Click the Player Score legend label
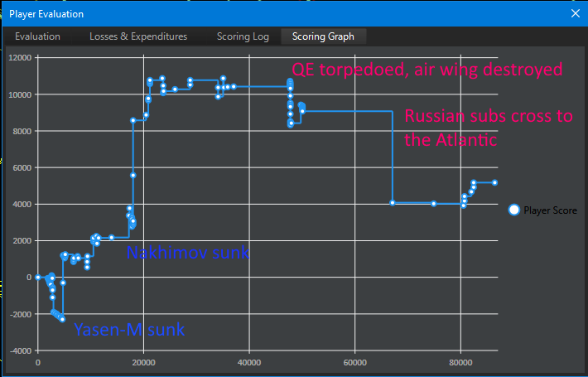The width and height of the screenshot is (588, 377). (x=550, y=210)
